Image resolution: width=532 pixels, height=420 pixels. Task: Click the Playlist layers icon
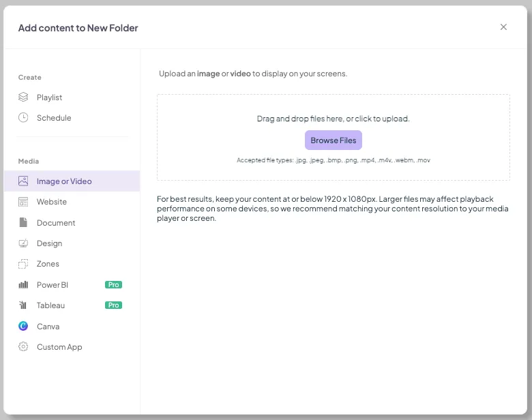pyautogui.click(x=23, y=97)
